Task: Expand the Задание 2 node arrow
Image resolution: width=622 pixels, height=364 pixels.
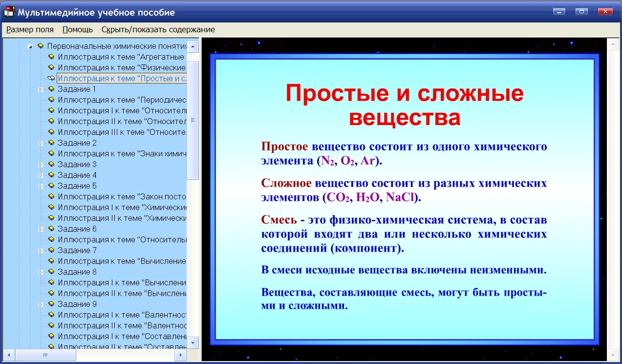Action: point(41,143)
